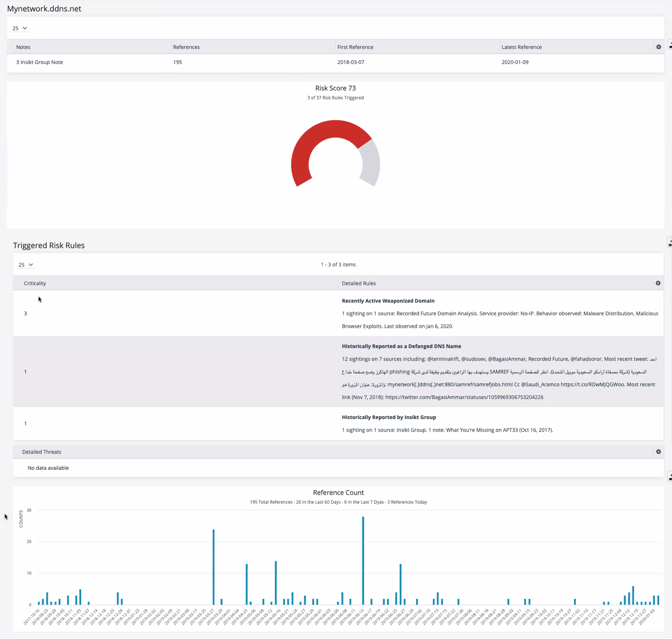Click cut-off export icon beside Triggered Risk Rules

tap(669, 243)
